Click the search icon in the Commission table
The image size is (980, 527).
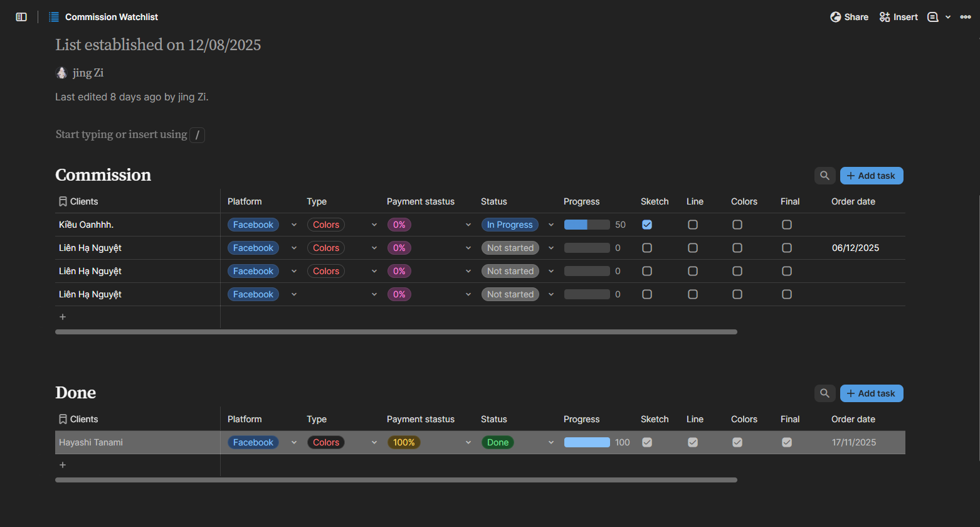[825, 176]
